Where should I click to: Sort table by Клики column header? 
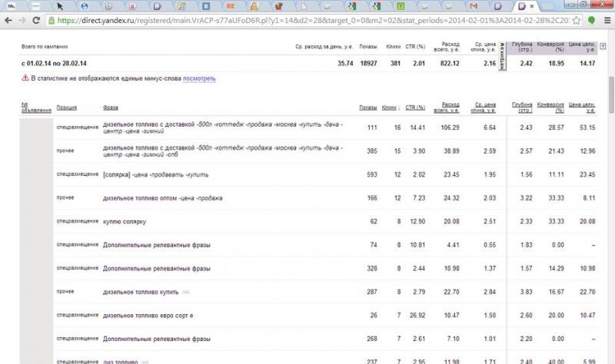tap(389, 108)
